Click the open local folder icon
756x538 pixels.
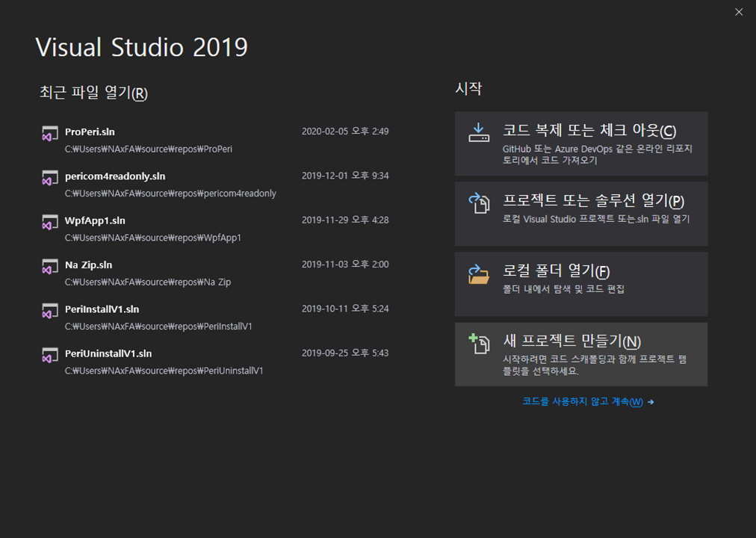pyautogui.click(x=479, y=273)
